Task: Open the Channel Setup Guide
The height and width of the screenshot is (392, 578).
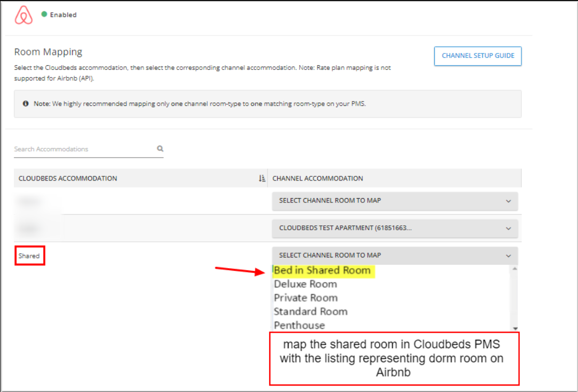Action: point(478,56)
